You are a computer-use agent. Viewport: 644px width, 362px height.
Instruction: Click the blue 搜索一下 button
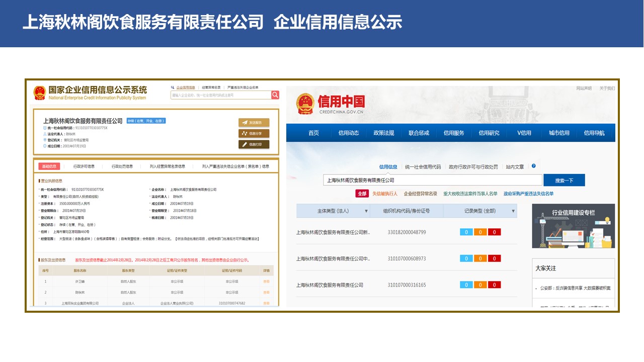(564, 180)
